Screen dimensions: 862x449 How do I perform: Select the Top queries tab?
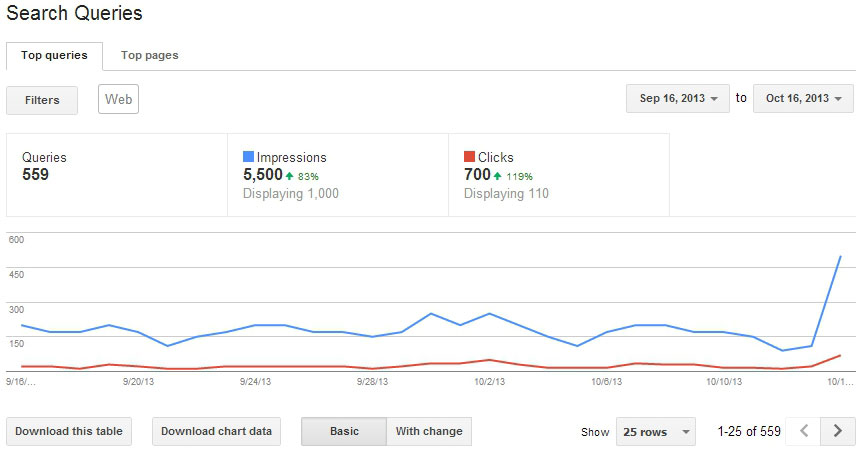[54, 55]
